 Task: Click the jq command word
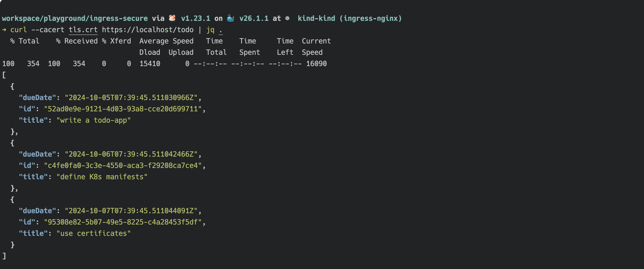coord(210,30)
